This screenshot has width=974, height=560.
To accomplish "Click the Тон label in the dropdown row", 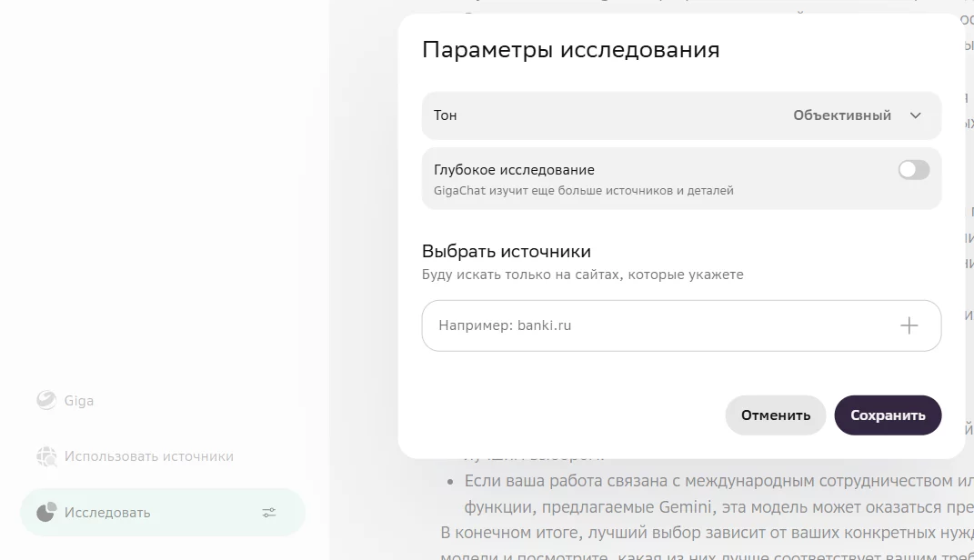I will pos(446,115).
